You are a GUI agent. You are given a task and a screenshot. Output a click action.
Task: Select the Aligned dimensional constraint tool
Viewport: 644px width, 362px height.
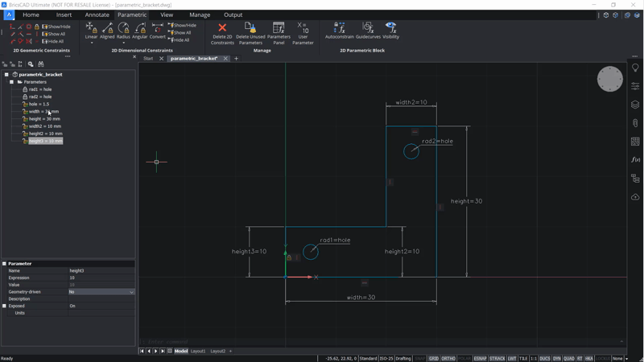tap(107, 31)
